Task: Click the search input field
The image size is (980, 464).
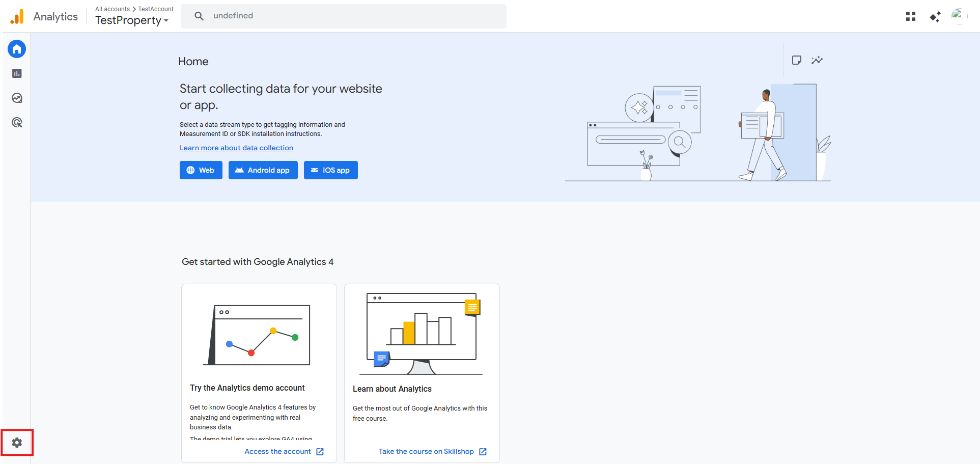Action: click(x=351, y=16)
